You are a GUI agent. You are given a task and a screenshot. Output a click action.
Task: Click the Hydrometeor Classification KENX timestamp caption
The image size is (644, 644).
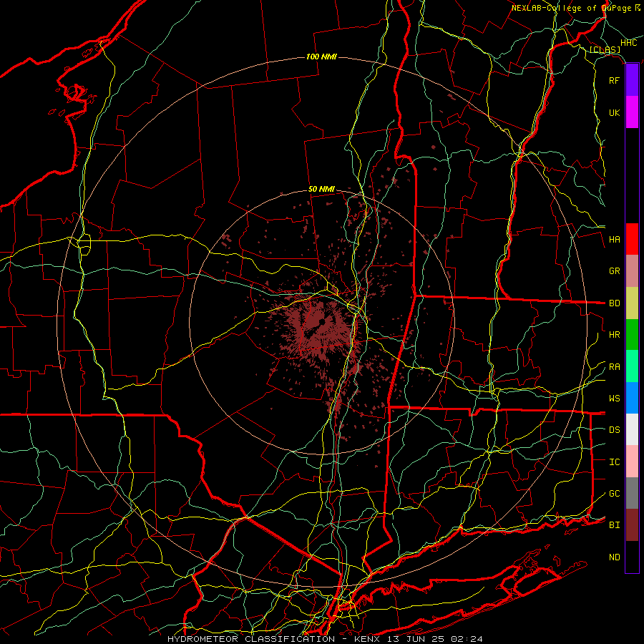click(x=325, y=639)
